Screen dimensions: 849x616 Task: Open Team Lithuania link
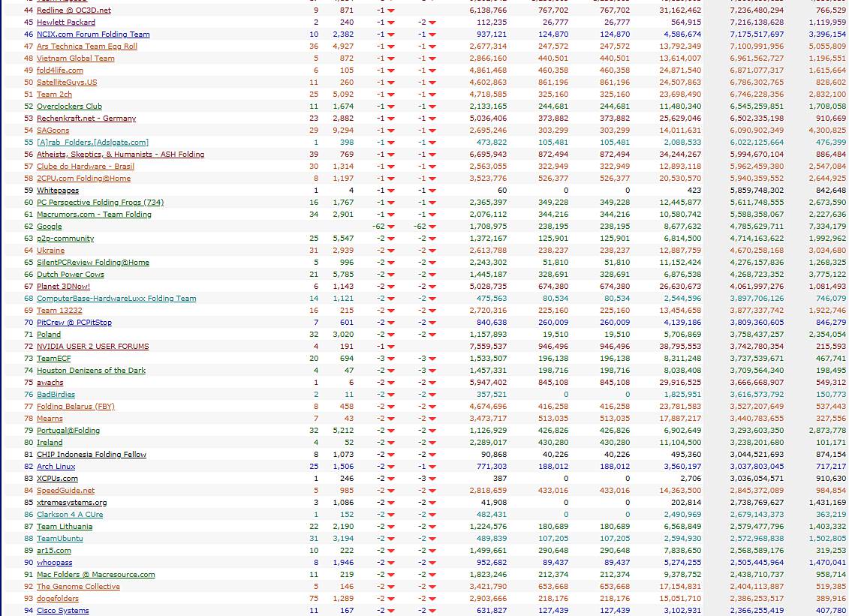point(65,527)
